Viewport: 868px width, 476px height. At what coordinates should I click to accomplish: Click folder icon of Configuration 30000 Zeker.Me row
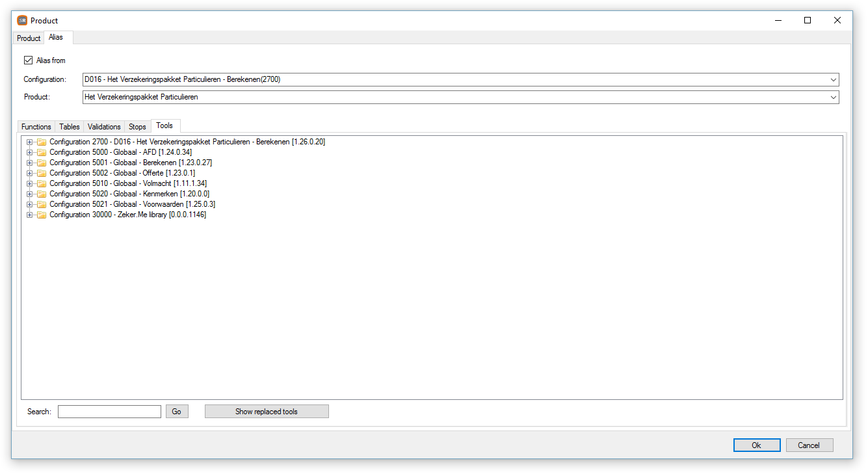tap(42, 215)
